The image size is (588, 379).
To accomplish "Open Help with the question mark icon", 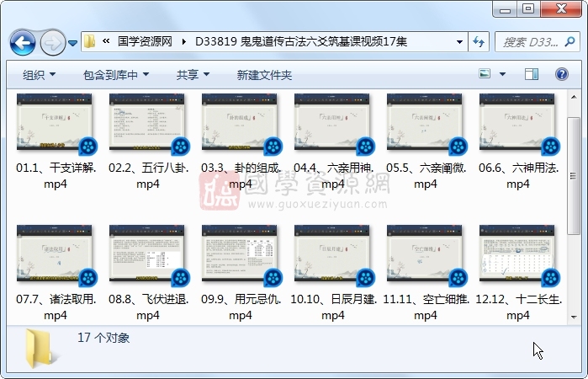I will point(561,74).
